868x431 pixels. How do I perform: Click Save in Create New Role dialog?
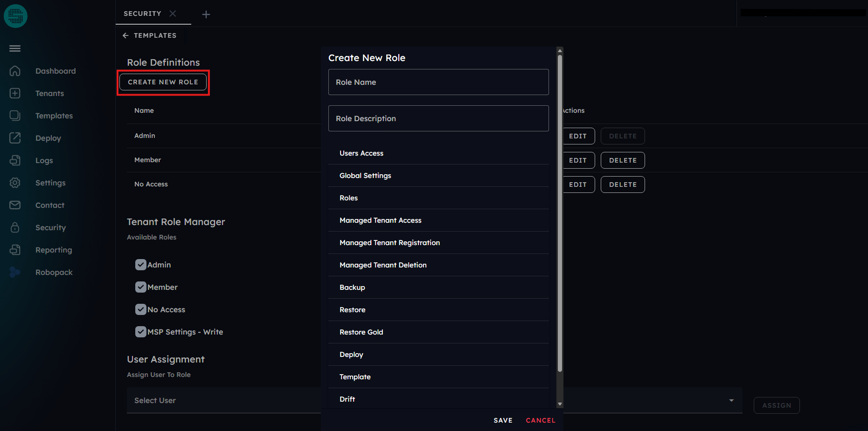click(x=503, y=420)
